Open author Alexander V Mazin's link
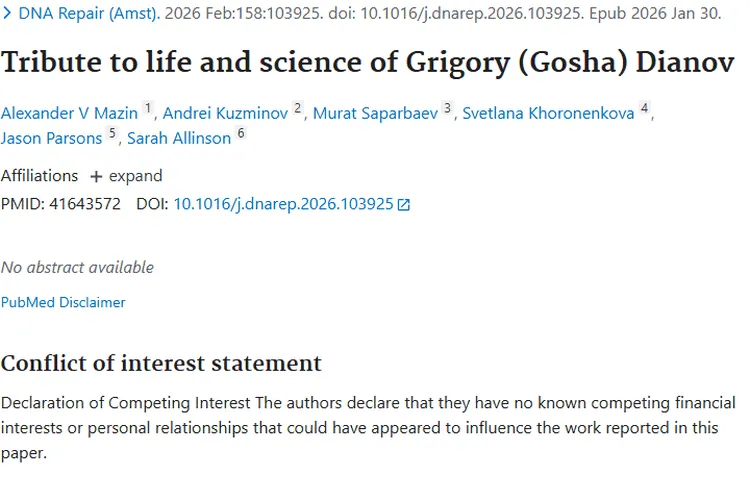The height and width of the screenshot is (500, 750). pos(69,113)
